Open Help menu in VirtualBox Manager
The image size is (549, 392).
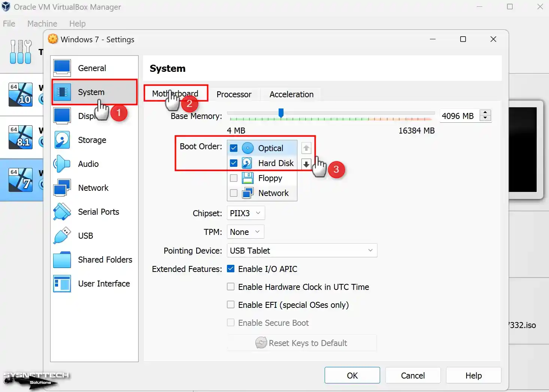[78, 24]
